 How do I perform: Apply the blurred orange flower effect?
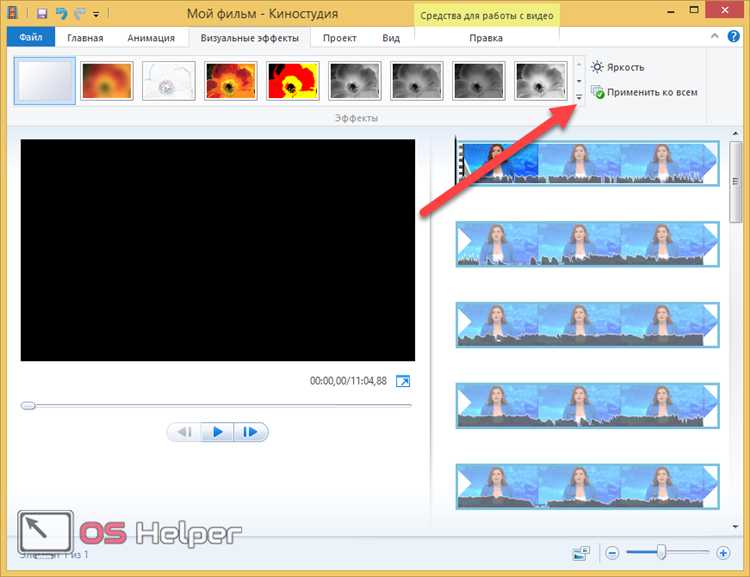(x=107, y=81)
